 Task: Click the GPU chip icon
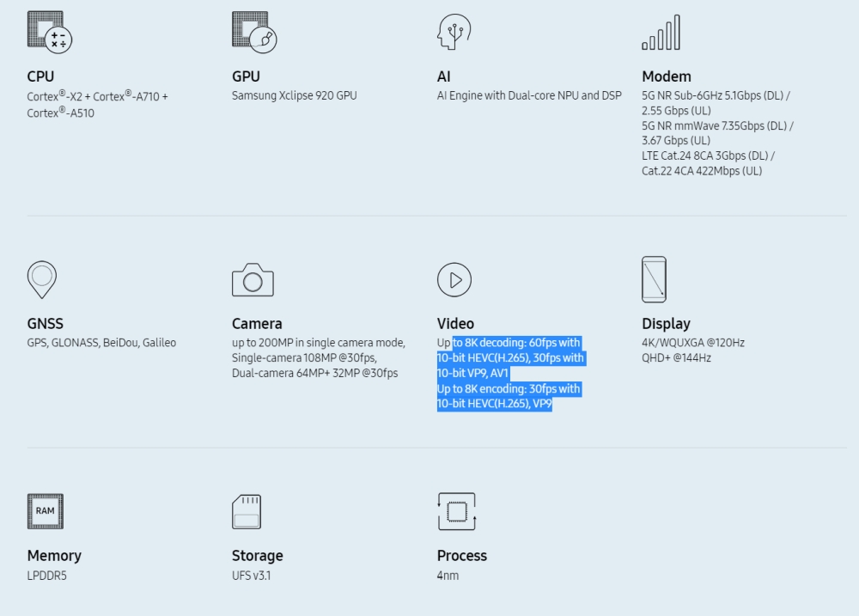[x=253, y=32]
